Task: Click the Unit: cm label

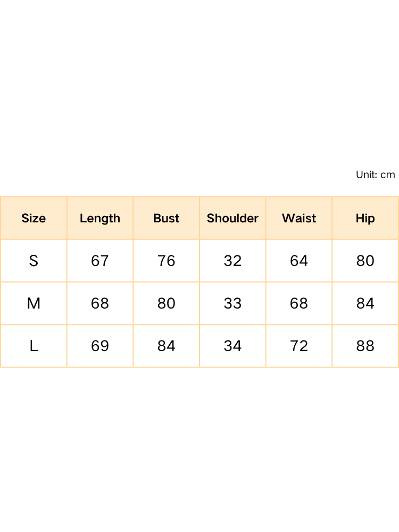Action: pos(376,174)
